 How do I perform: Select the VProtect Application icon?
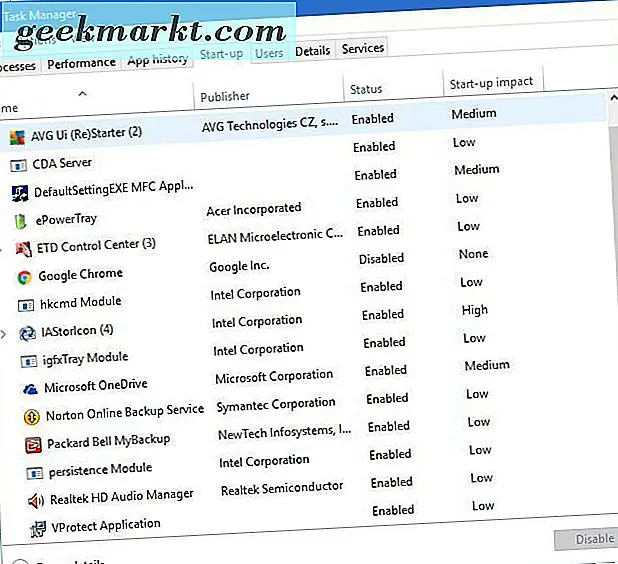pos(38,527)
